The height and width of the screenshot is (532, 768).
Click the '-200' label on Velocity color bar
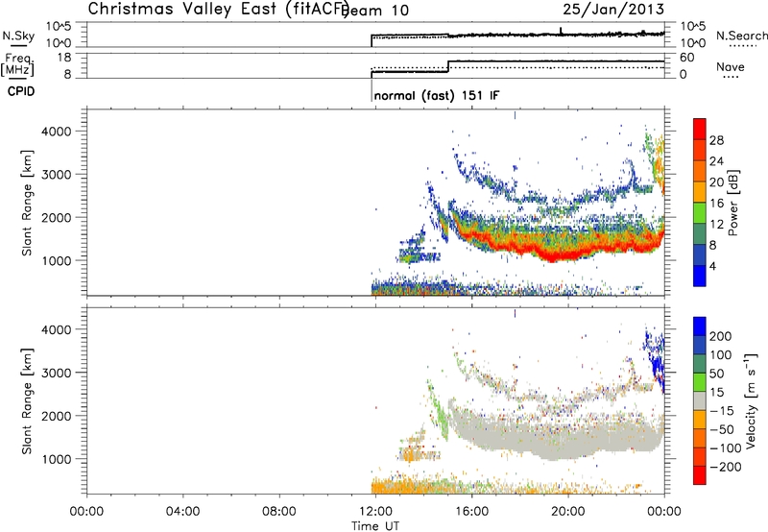tap(726, 467)
